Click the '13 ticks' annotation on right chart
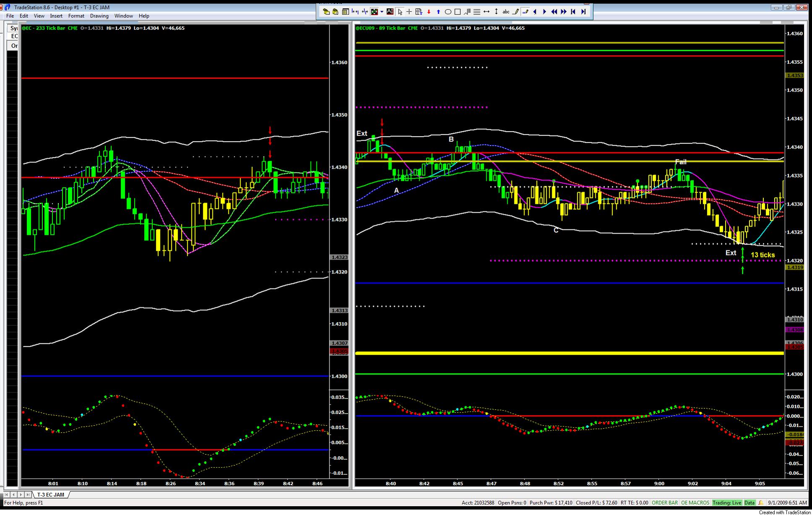Viewport: 812px width, 515px height. coord(762,255)
